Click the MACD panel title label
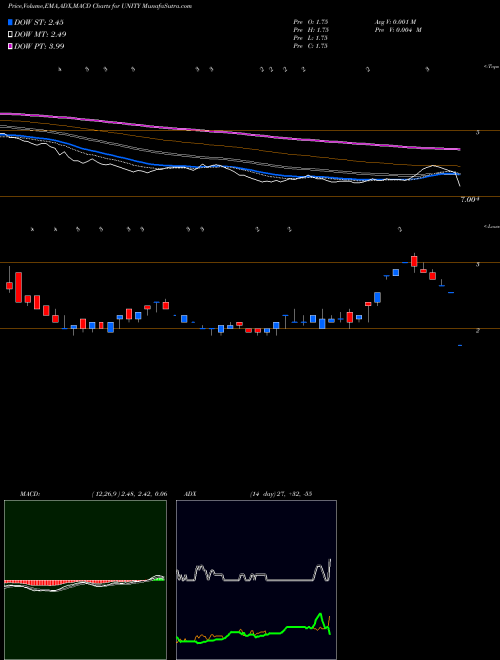 [x=29, y=493]
